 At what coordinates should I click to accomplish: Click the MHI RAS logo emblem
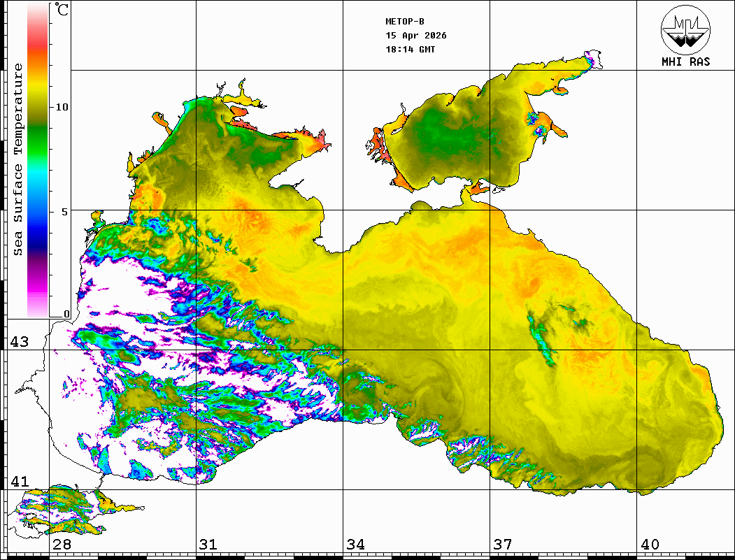point(685,29)
